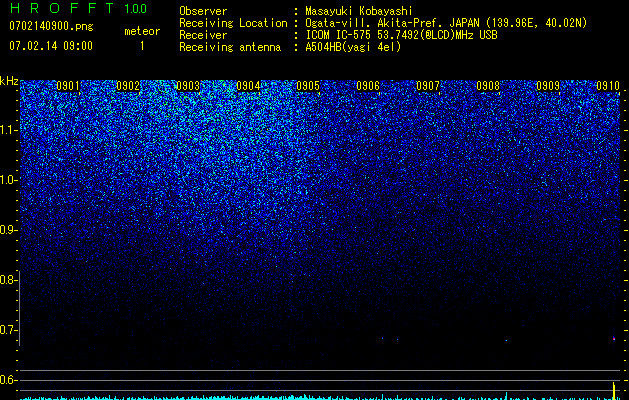The height and width of the screenshot is (400, 629).
Task: Click the 0.9 kHz axis label
Action: point(8,230)
